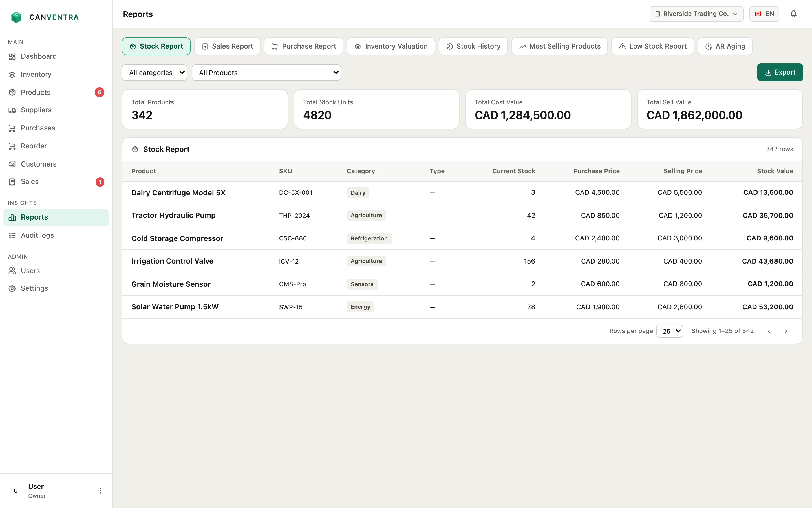Click the Energy category tag
Viewport: 812px width, 508px height.
tap(360, 307)
